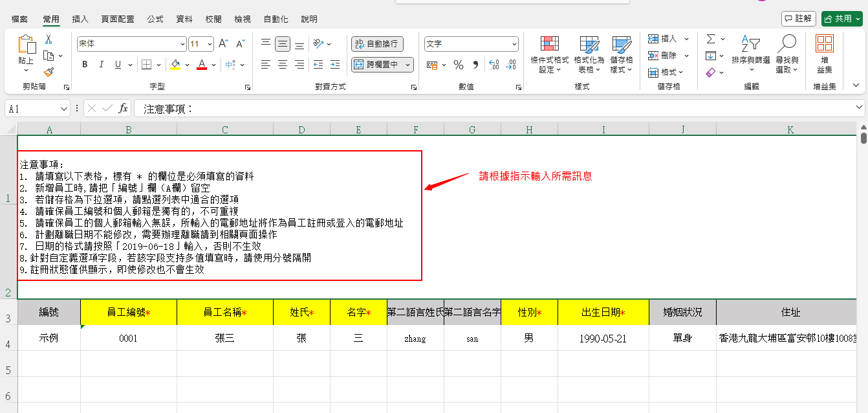The height and width of the screenshot is (413, 868).
Task: Open the 宋体 font name dropdown
Action: pyautogui.click(x=183, y=45)
